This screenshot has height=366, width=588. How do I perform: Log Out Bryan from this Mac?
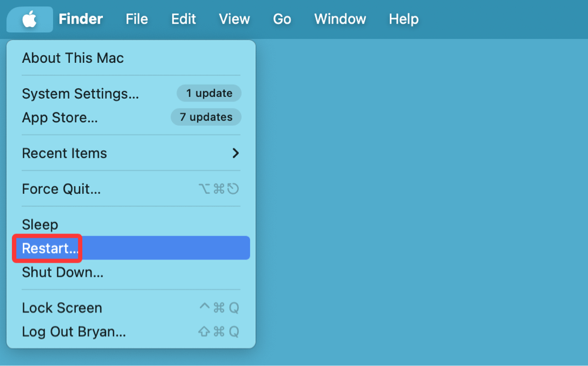click(x=73, y=331)
